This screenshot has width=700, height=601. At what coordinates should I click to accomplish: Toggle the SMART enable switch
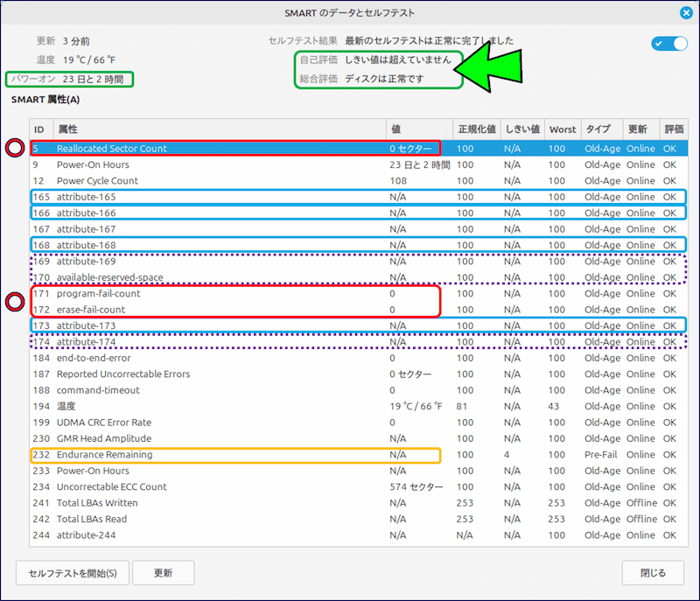(x=668, y=41)
